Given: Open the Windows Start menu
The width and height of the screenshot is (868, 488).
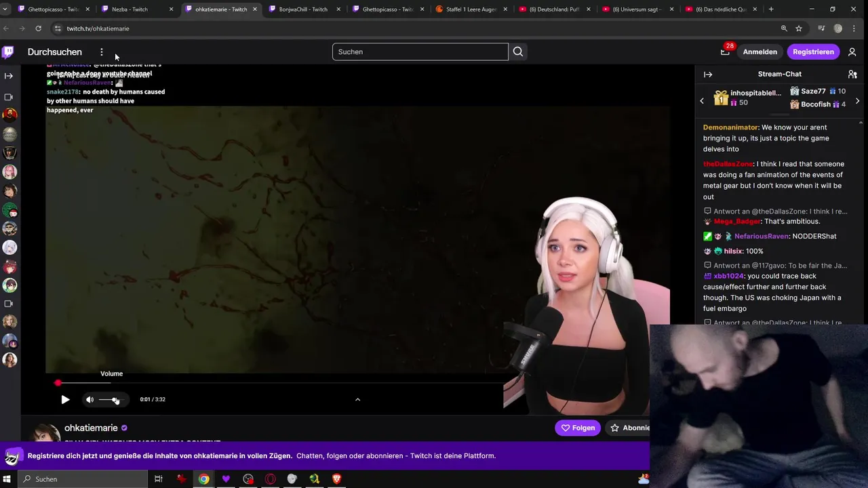Looking at the screenshot, I should (x=8, y=479).
